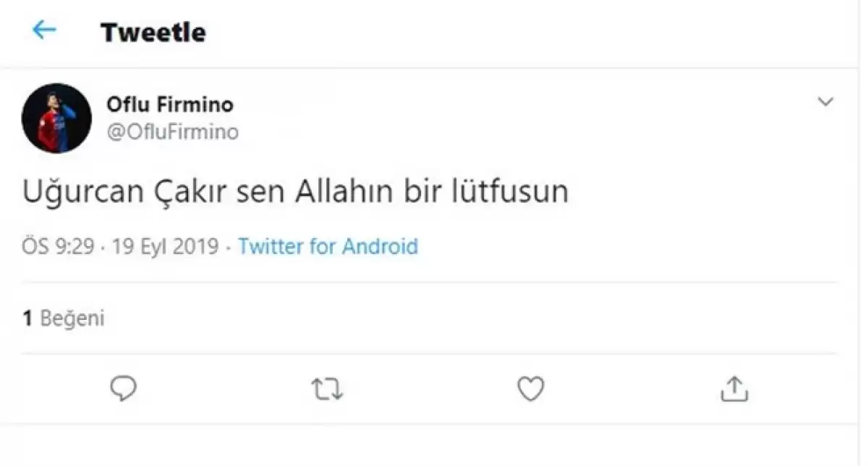Click the Twitter for Android source link

coord(328,247)
